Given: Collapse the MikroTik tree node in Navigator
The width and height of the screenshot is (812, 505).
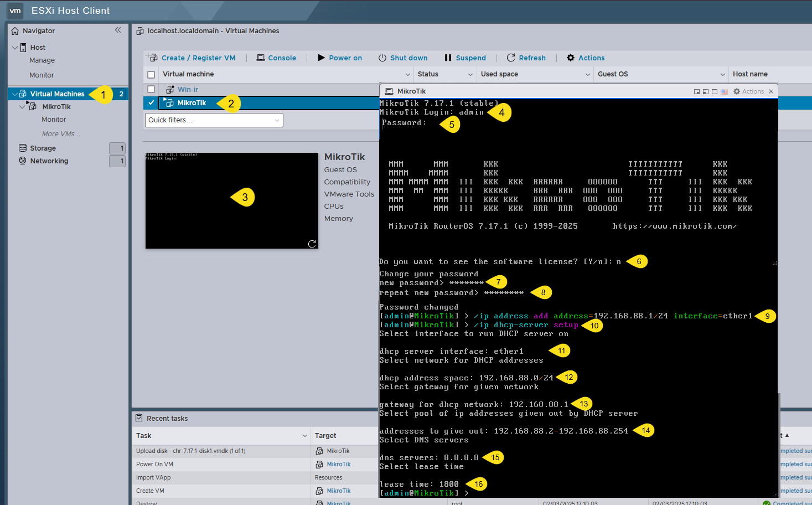Looking at the screenshot, I should pyautogui.click(x=22, y=107).
